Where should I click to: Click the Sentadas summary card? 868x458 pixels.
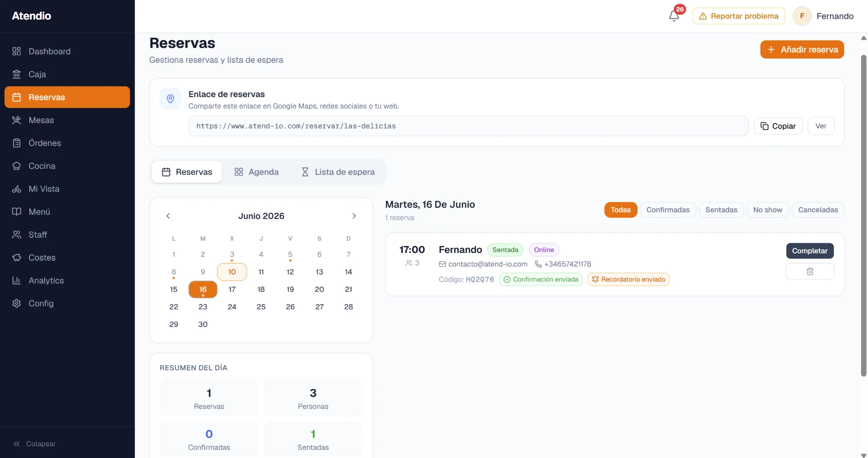[x=313, y=439]
